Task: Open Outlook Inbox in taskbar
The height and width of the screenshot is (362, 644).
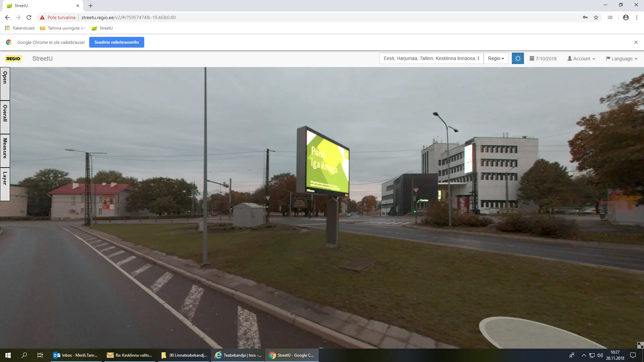Action: [76, 355]
